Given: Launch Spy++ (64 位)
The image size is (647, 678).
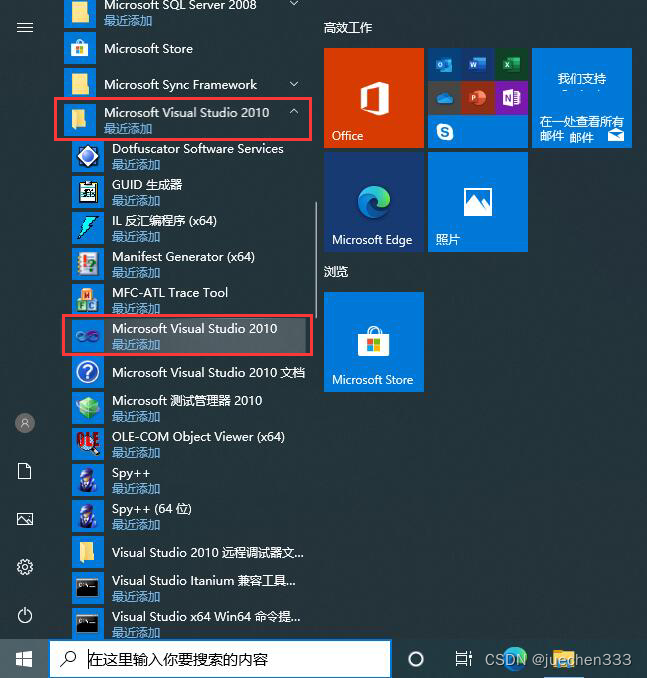Looking at the screenshot, I should tap(190, 516).
